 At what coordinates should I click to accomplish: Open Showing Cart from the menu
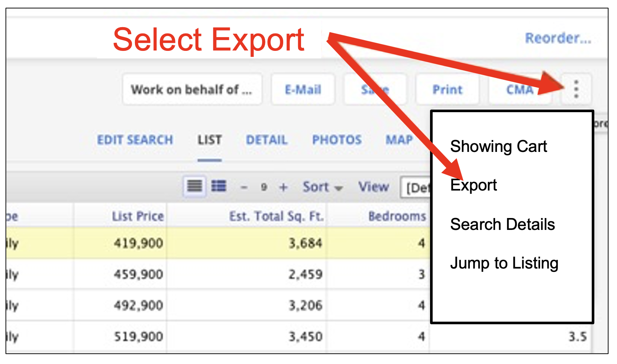point(498,146)
